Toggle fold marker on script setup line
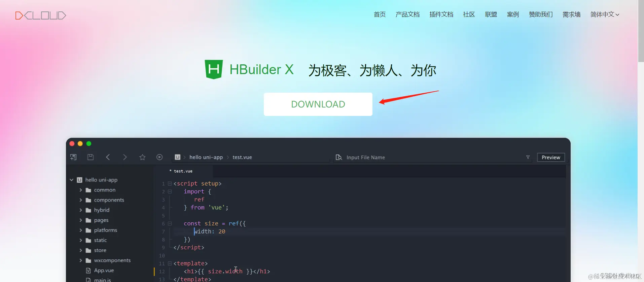 coord(170,184)
